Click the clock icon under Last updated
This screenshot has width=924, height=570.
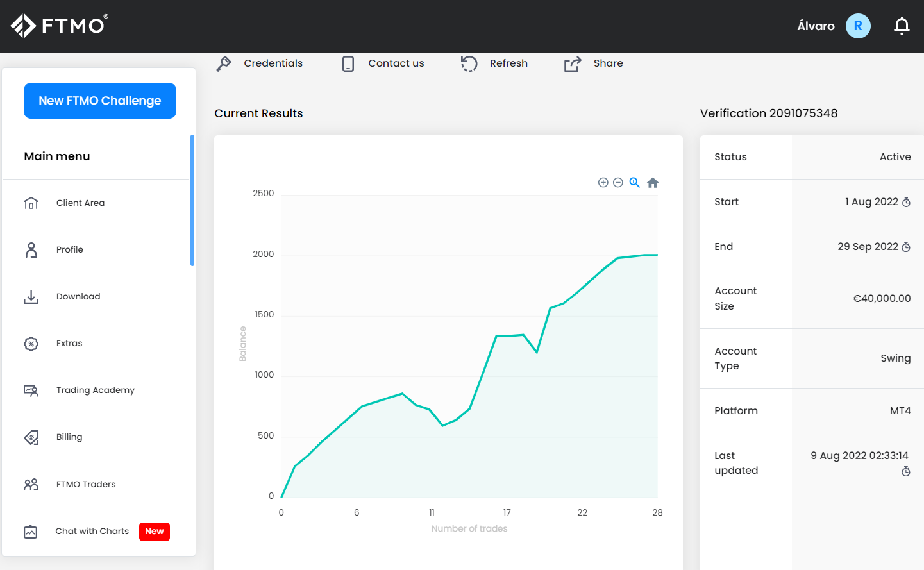click(905, 472)
